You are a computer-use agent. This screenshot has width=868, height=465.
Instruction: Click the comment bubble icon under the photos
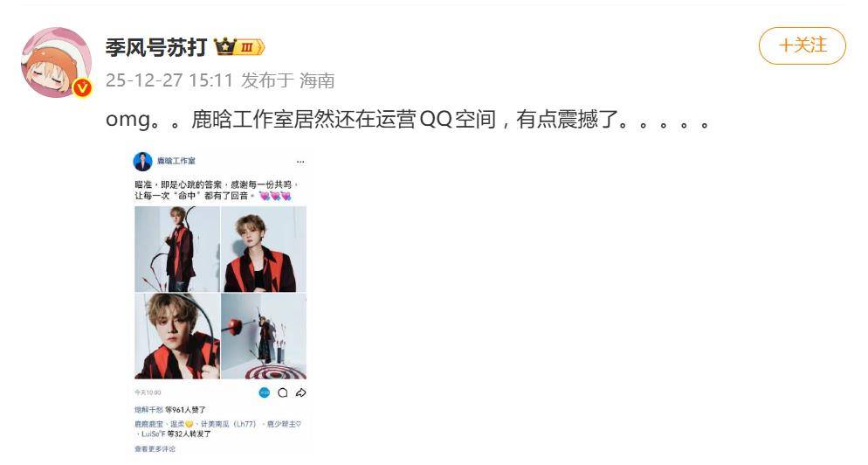point(283,392)
